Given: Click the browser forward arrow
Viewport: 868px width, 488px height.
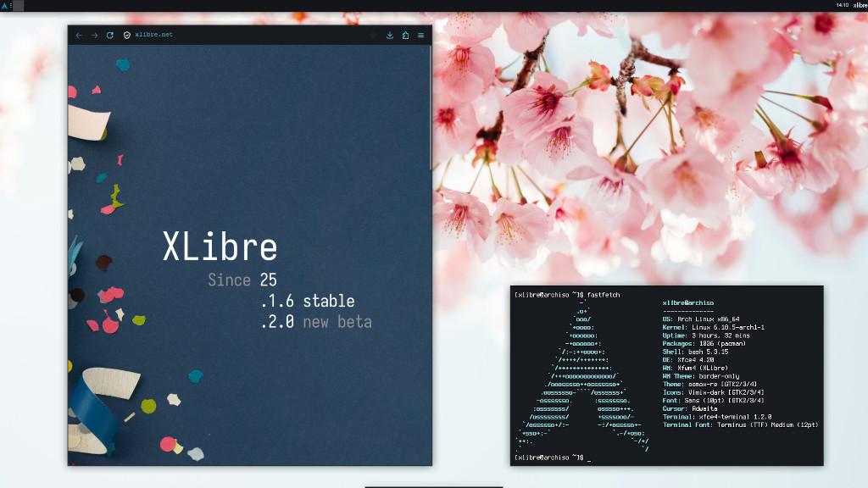Looking at the screenshot, I should 95,35.
